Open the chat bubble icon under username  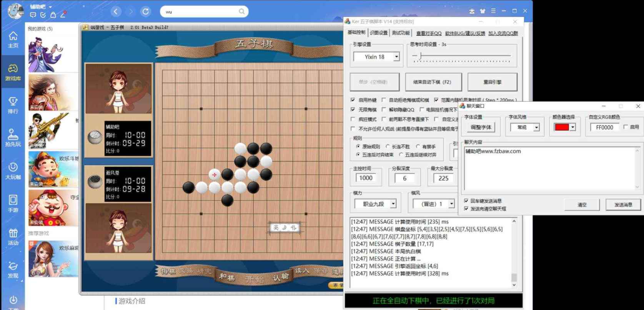(x=33, y=15)
